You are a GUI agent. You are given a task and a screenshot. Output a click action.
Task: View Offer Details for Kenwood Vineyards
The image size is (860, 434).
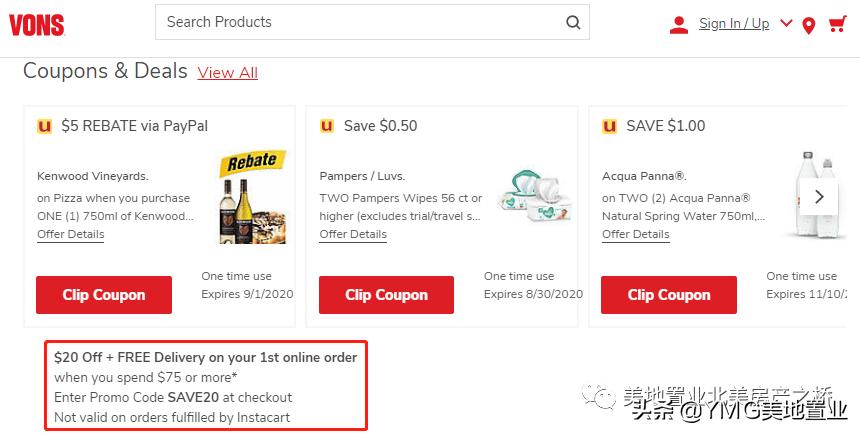click(71, 234)
